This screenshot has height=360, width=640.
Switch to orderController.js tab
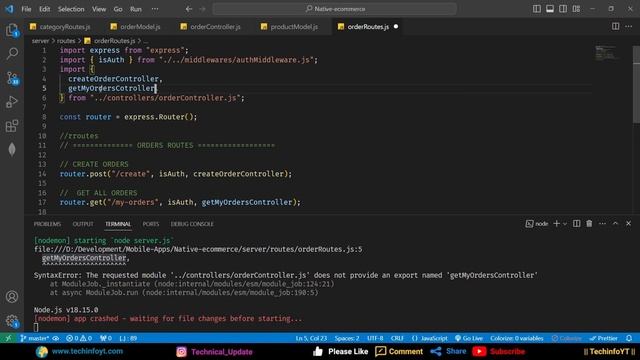[211, 27]
